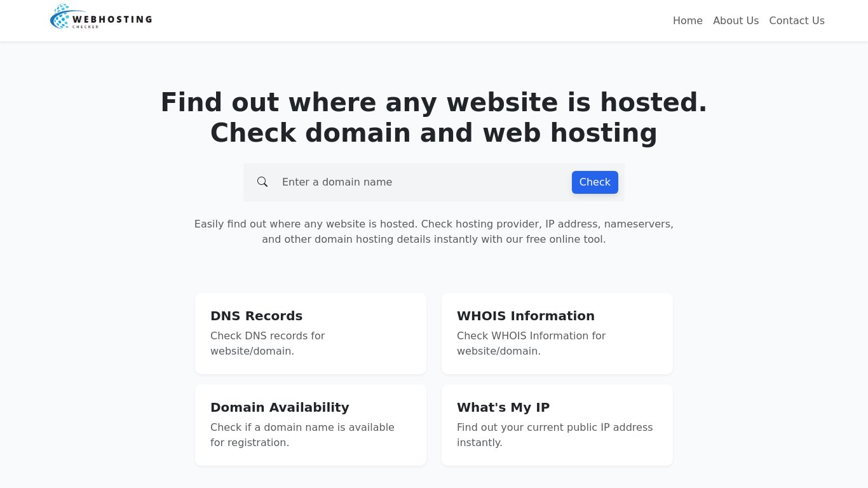
Task: Focus the Enter a domain name field
Action: pyautogui.click(x=419, y=182)
